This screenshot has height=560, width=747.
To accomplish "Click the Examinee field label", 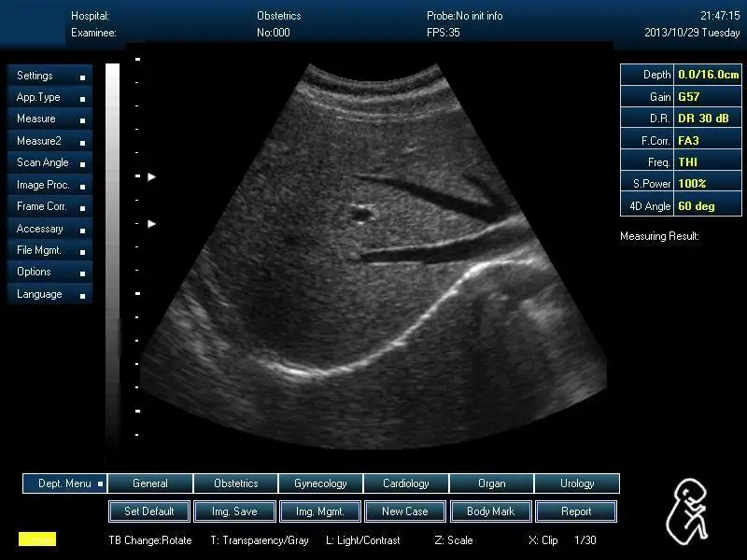I will click(x=93, y=33).
